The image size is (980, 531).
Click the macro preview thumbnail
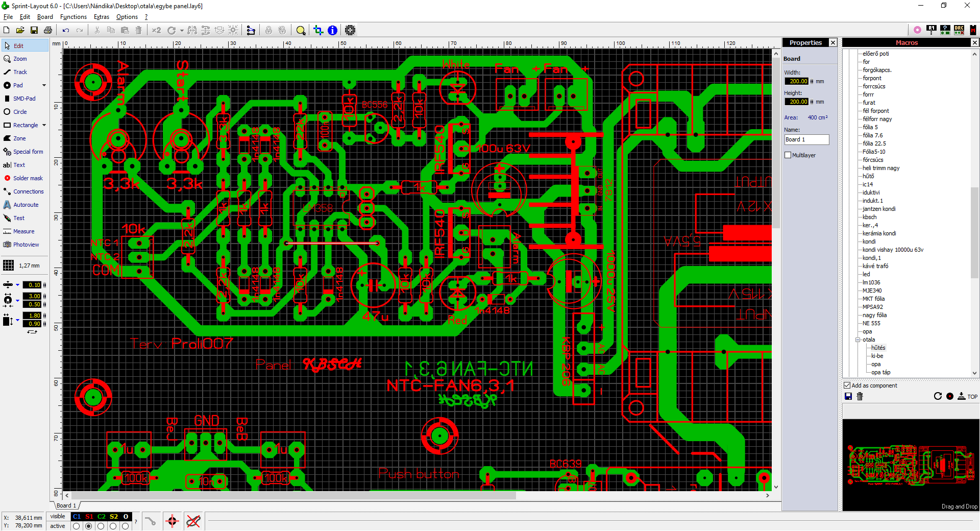point(911,465)
